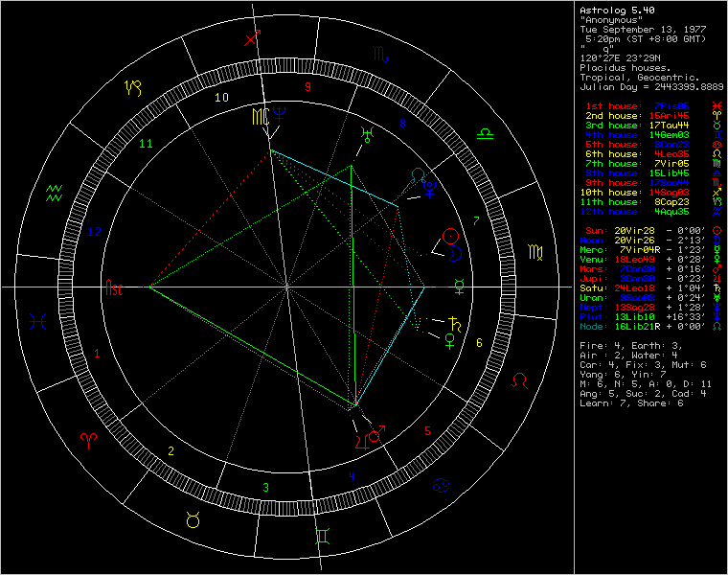The width and height of the screenshot is (728, 575).
Task: Click the red Sun glyph in the chart
Action: point(451,235)
